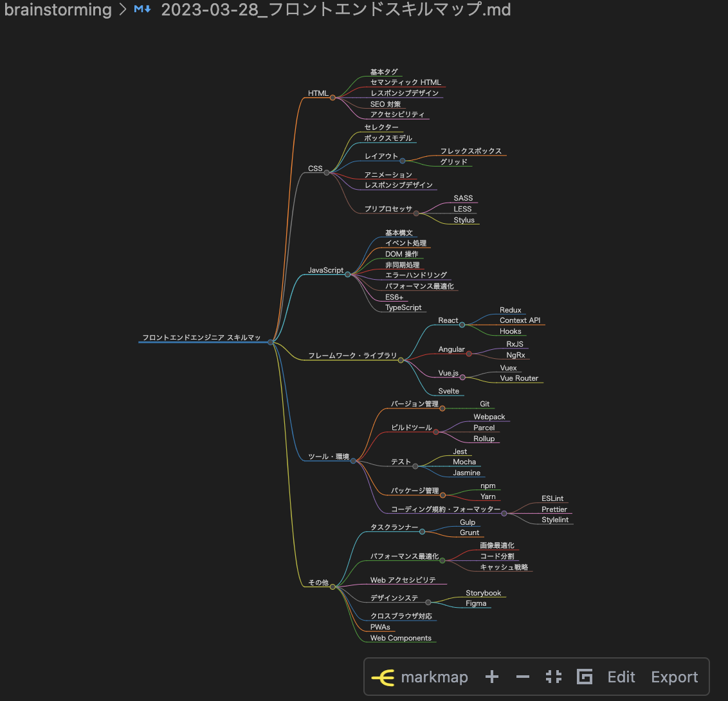Open the brainstorming breadcrumb item
Screen dimensions: 728x701
[58, 10]
